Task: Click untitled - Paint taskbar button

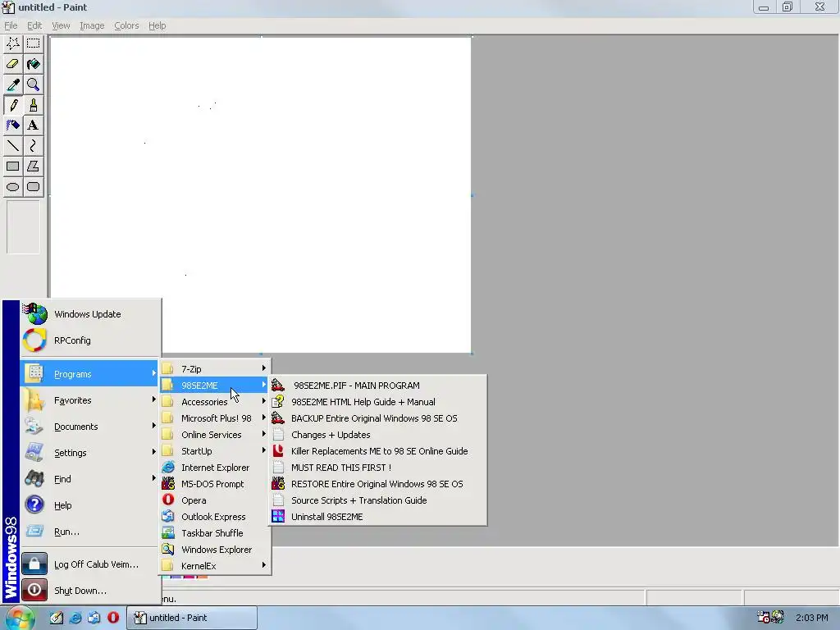Action: [x=192, y=618]
